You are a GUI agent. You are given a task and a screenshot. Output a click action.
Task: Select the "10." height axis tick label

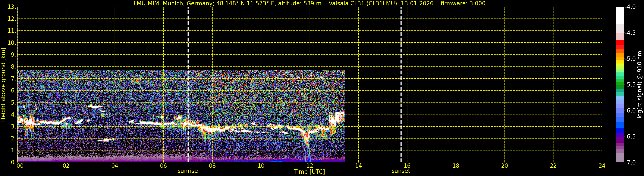[x=12, y=43]
